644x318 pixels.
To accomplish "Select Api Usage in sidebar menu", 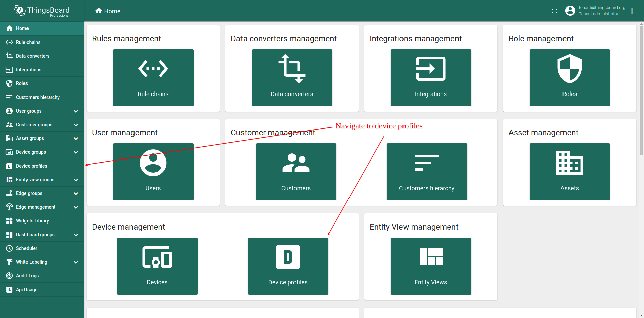I will (42, 290).
